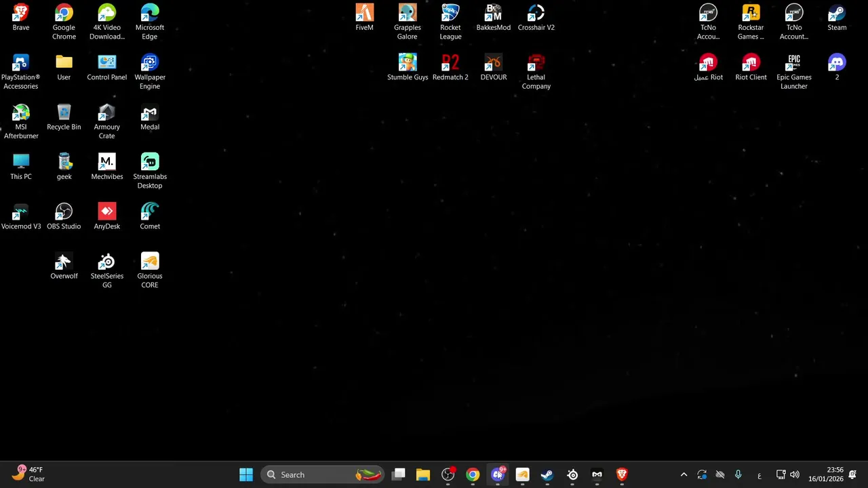Open SteelSeries GG desktop shortcut
Screen dimensions: 868x488
tap(106, 270)
